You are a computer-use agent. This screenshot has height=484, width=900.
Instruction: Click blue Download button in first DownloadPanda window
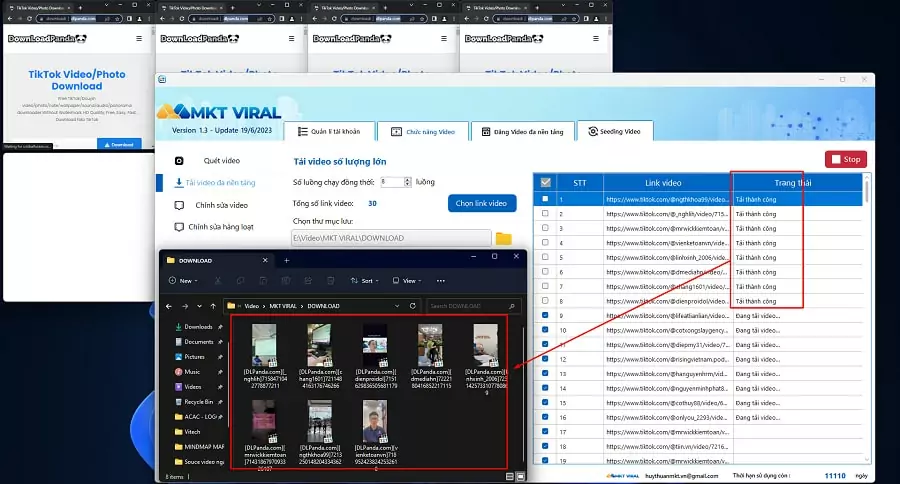[119, 145]
